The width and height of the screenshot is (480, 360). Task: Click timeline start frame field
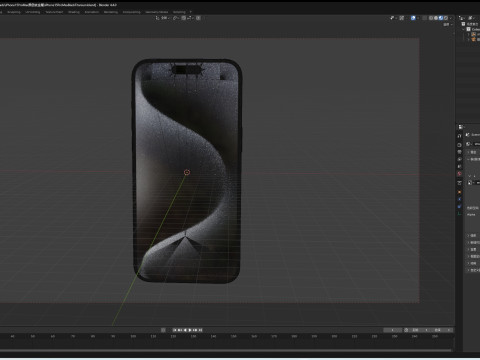pyautogui.click(x=418, y=330)
